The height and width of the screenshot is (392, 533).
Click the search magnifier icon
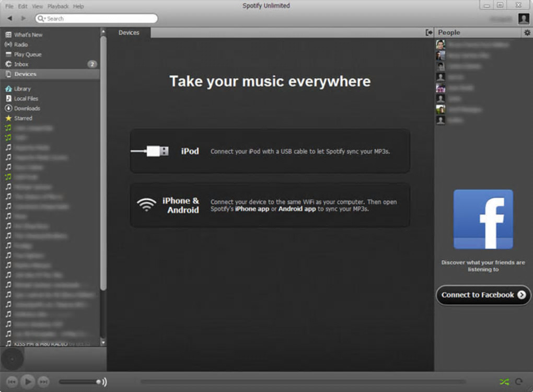(x=41, y=18)
